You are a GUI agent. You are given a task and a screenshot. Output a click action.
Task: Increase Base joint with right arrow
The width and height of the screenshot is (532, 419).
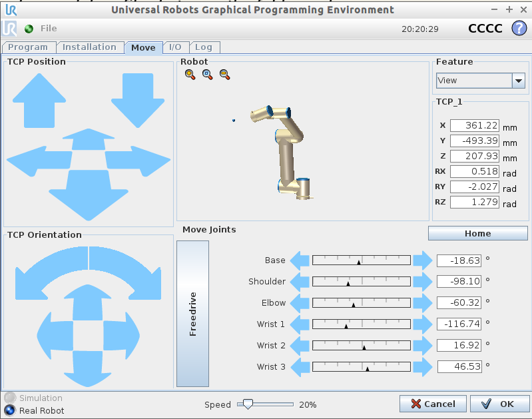(423, 260)
